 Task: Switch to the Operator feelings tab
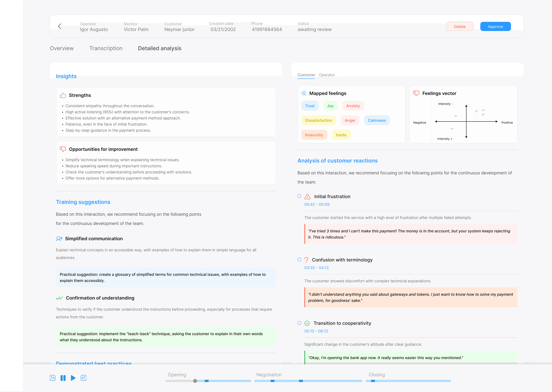(327, 75)
